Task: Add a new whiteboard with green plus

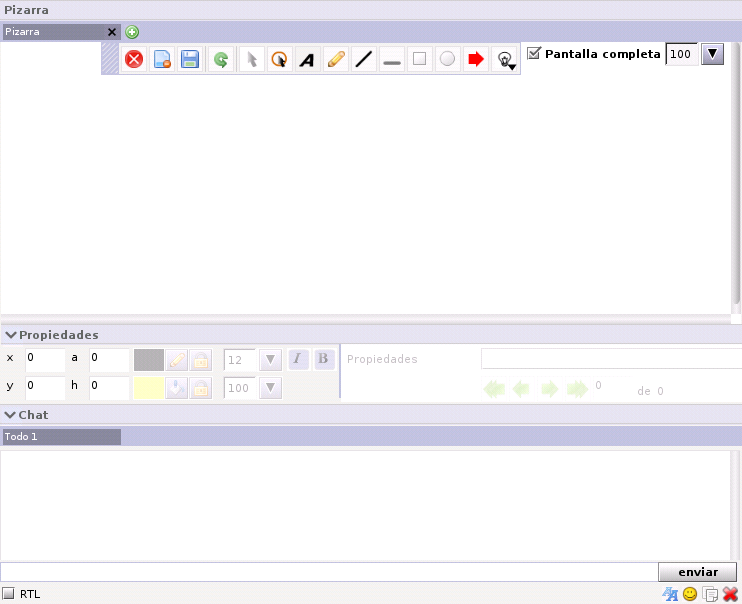Action: click(x=132, y=32)
